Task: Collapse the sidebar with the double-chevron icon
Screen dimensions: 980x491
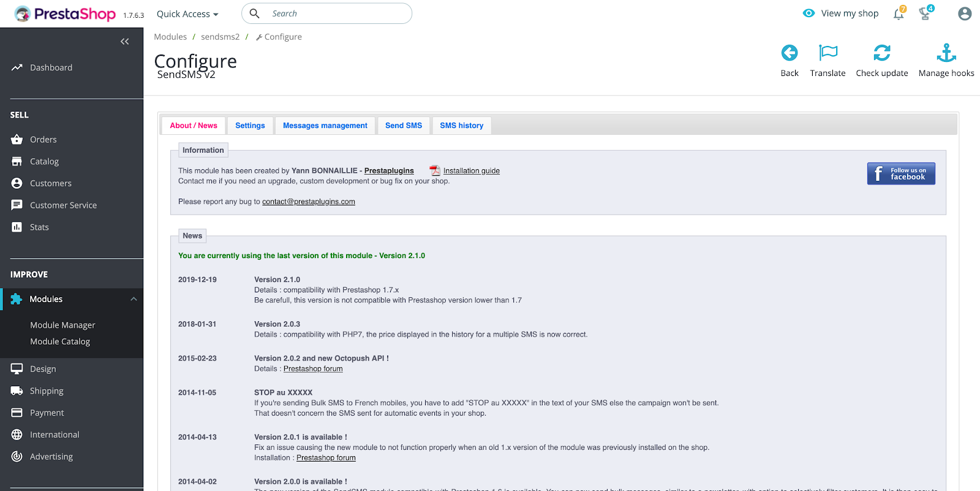Action: tap(125, 42)
